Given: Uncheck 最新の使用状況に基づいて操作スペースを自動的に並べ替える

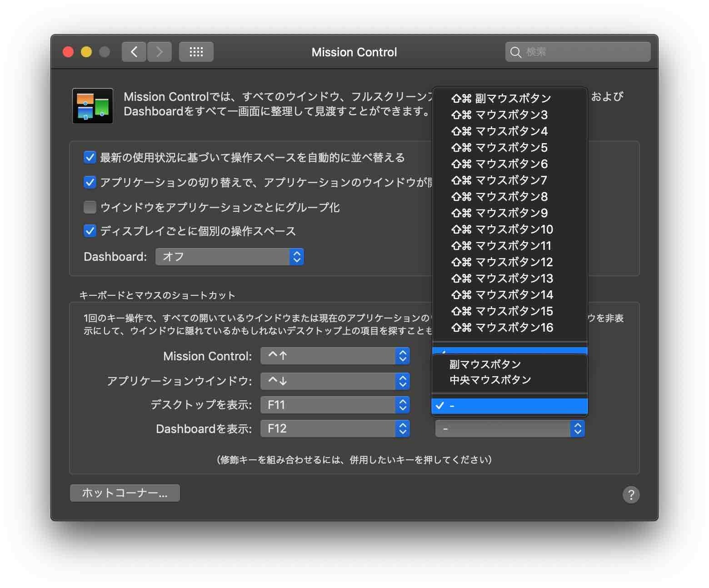Looking at the screenshot, I should [90, 157].
